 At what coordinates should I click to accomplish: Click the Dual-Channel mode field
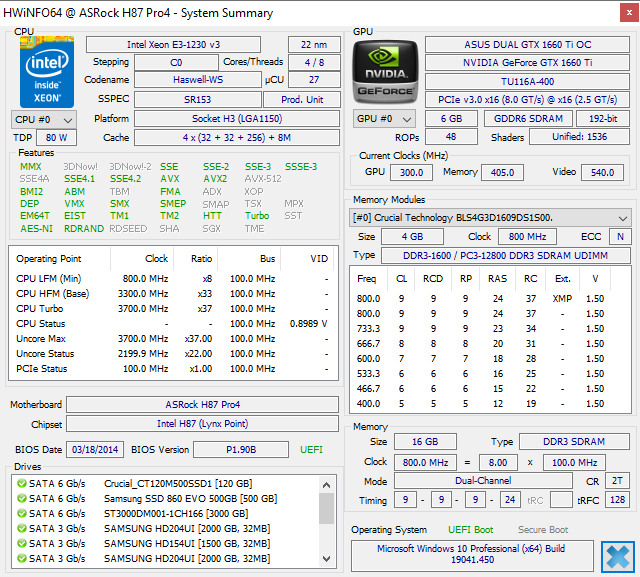pos(483,481)
